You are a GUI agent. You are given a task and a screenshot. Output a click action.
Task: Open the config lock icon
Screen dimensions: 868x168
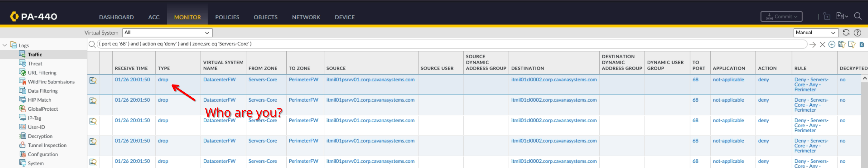tap(827, 16)
